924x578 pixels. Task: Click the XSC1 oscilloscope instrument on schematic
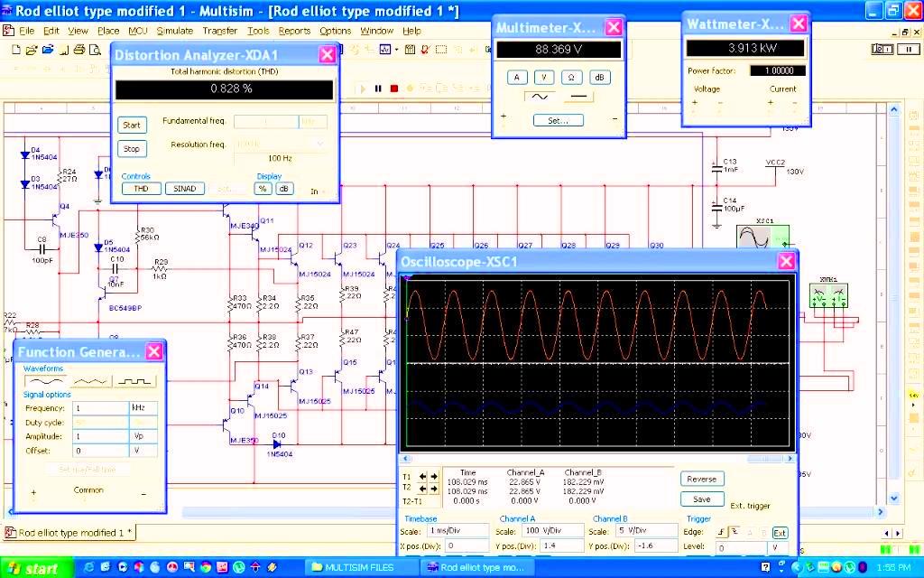(763, 237)
